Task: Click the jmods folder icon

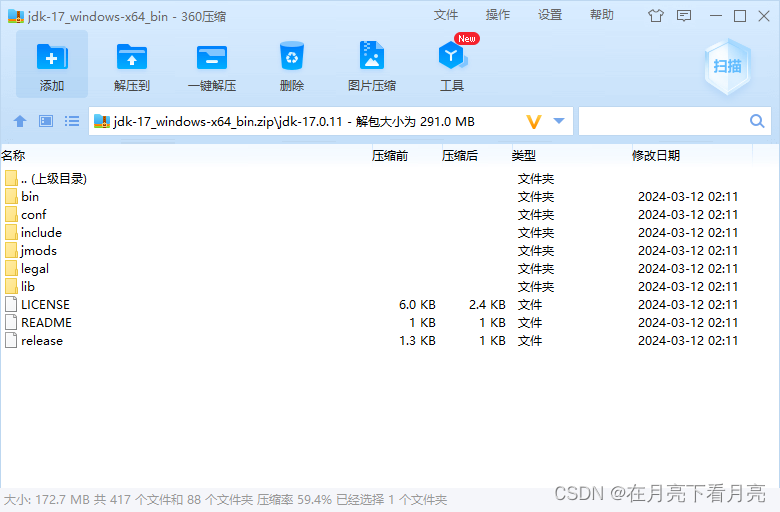Action: point(11,250)
